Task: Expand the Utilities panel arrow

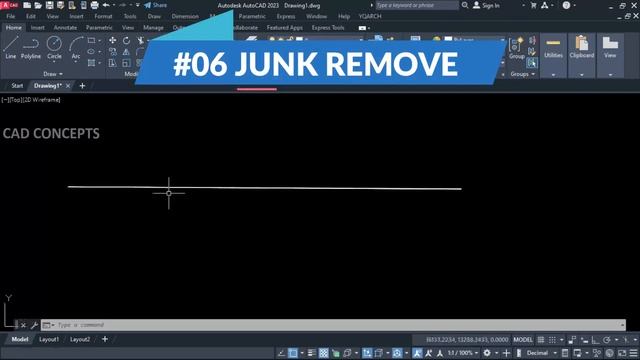Action: [x=553, y=75]
